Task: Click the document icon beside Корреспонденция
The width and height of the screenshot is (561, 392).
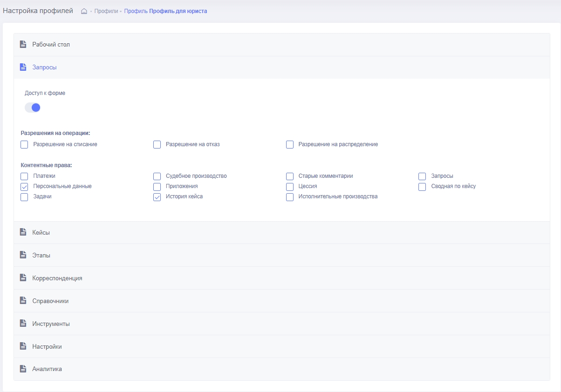Action: [23, 278]
